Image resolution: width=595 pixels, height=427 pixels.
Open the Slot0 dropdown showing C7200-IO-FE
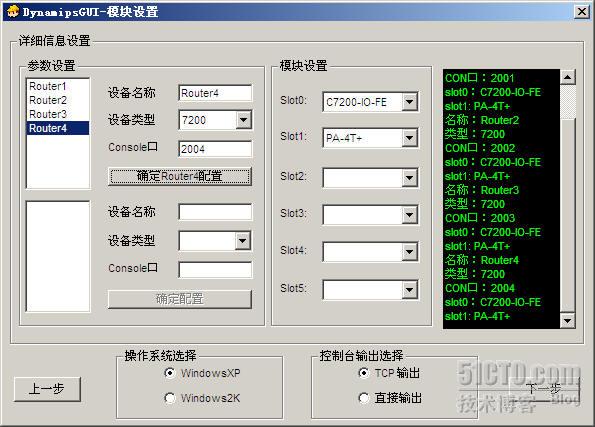pyautogui.click(x=409, y=102)
